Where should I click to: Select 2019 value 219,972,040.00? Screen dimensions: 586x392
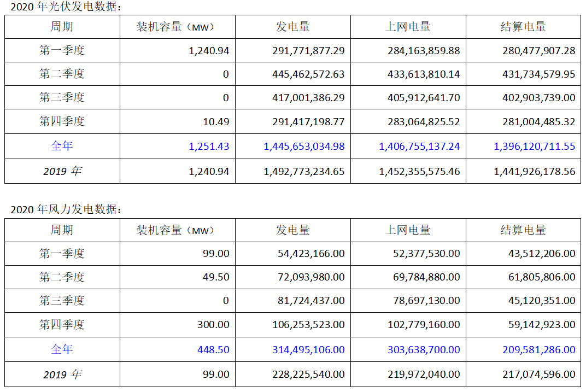(x=424, y=374)
